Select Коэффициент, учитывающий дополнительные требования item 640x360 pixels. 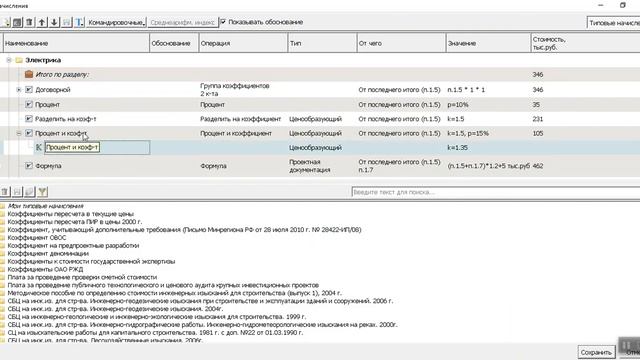[x=184, y=230]
